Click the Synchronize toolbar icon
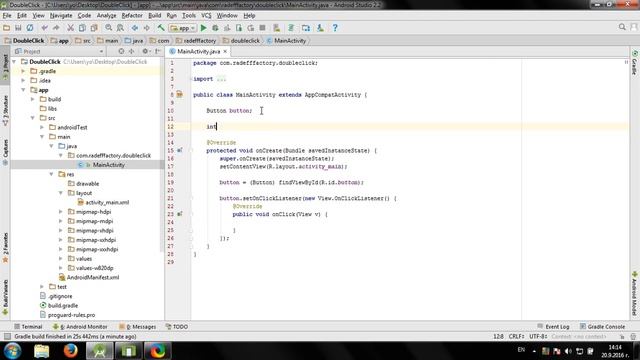The width and height of the screenshot is (640, 360). point(30,28)
